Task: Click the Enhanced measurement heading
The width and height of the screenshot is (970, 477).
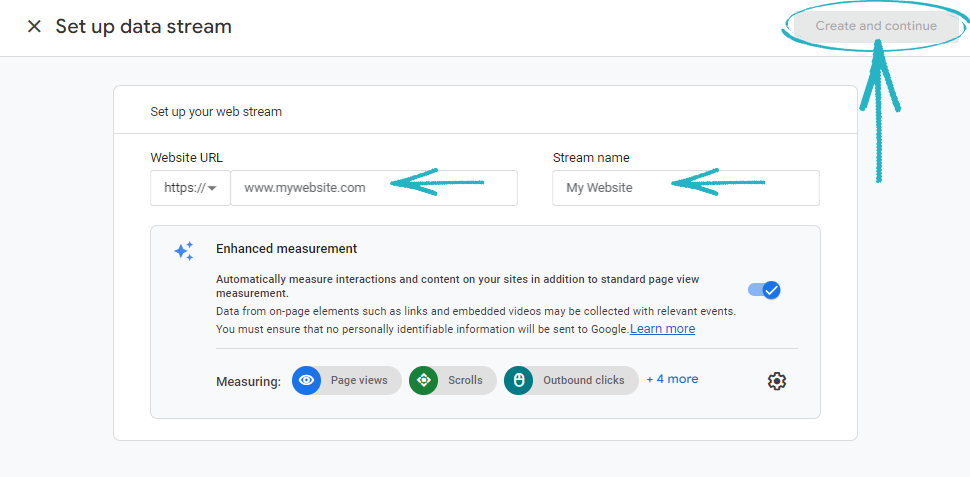Action: tap(286, 249)
